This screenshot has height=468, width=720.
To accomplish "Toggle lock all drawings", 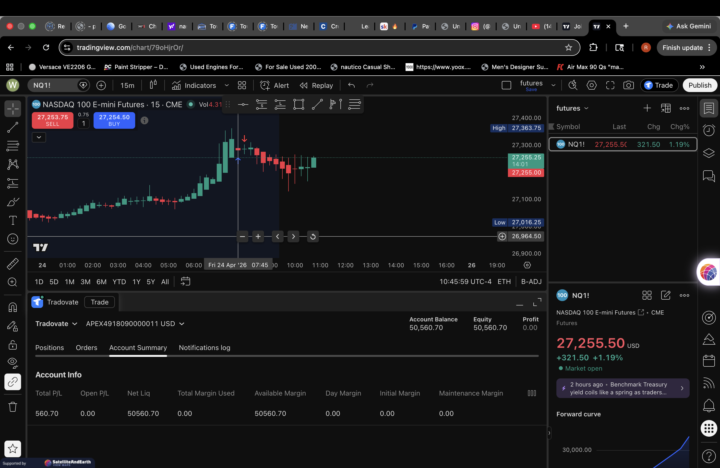I will coord(13,344).
